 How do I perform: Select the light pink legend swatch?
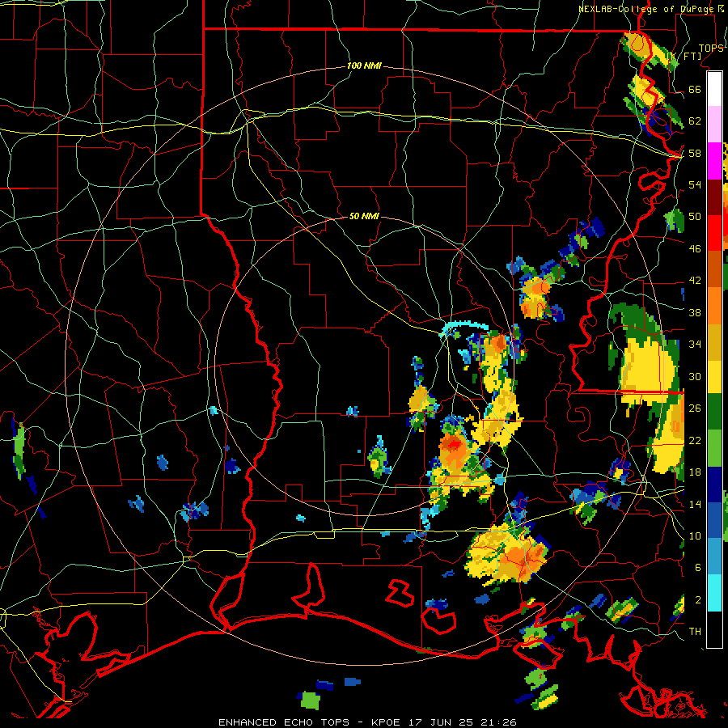coord(714,124)
